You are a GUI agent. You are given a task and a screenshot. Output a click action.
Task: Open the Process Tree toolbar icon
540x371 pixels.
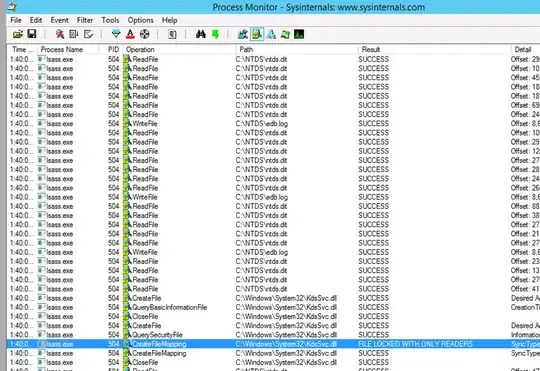coord(172,34)
